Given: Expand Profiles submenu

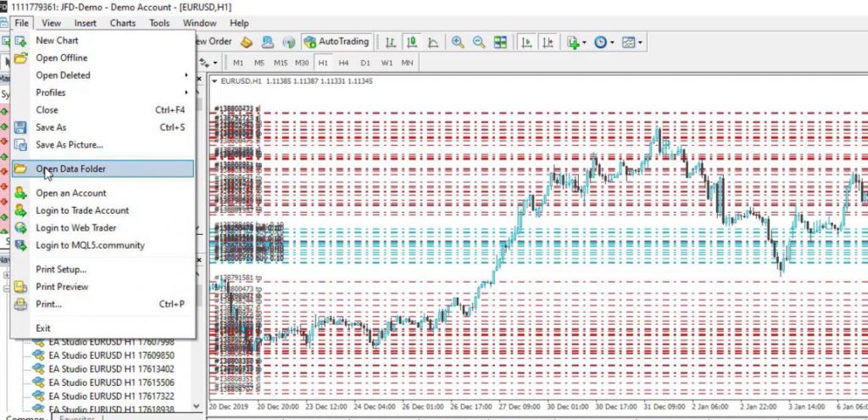Looking at the screenshot, I should 103,92.
